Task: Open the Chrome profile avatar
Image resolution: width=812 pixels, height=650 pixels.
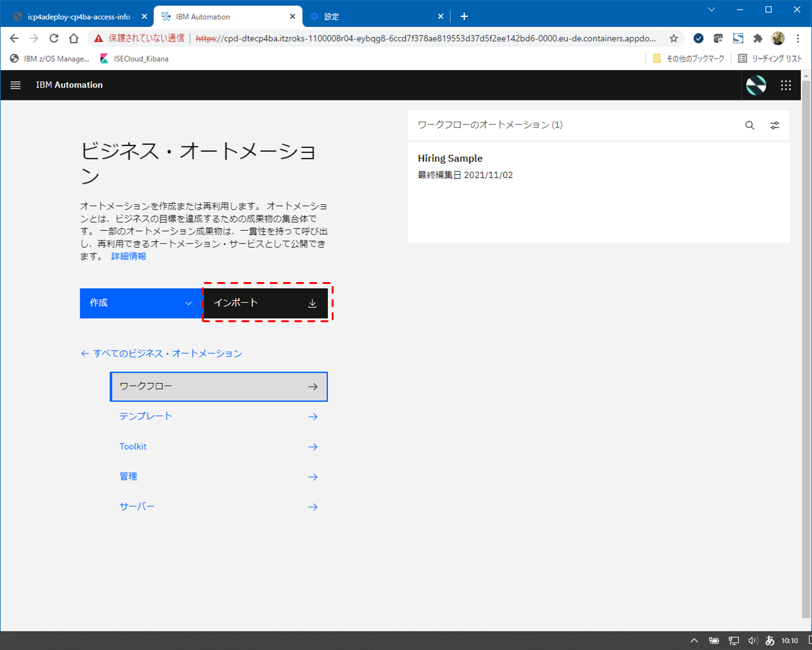Action: (778, 38)
